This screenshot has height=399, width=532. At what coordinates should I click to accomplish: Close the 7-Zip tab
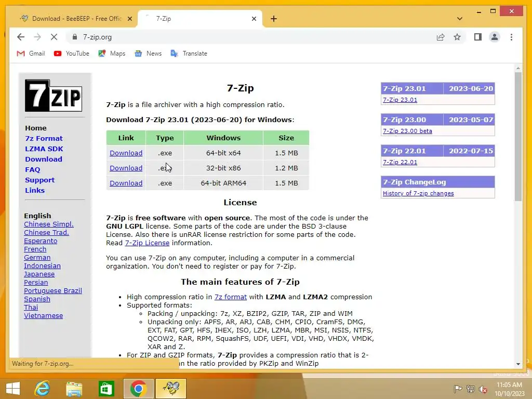click(x=254, y=19)
